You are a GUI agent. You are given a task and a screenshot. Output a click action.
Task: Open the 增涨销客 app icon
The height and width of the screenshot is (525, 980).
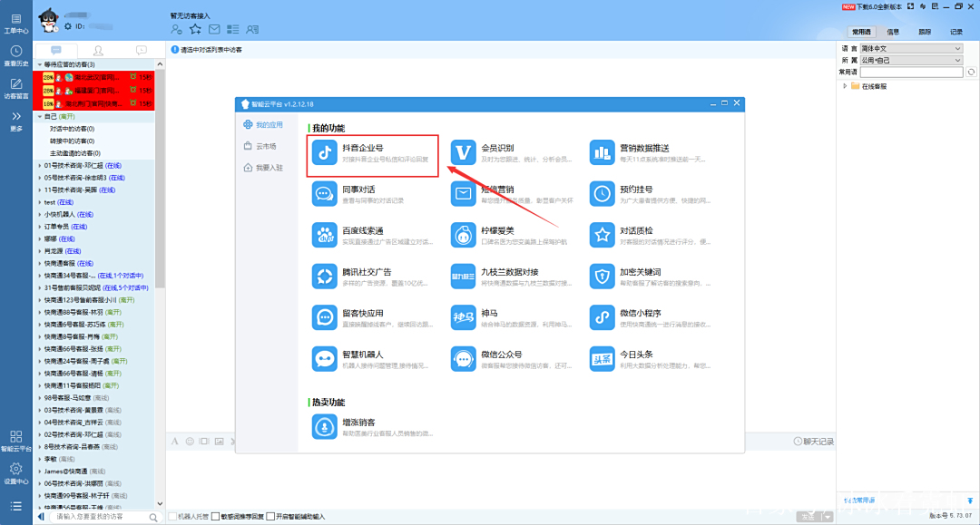324,426
